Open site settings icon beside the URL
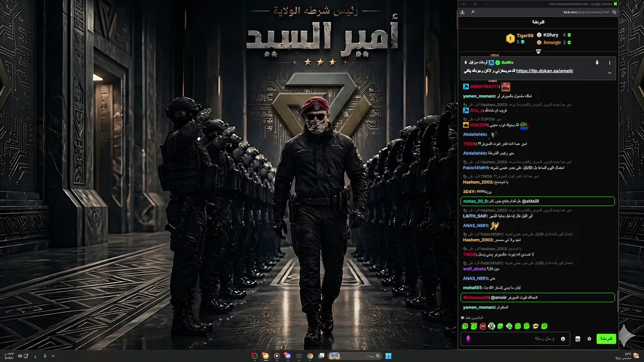This screenshot has height=362, width=644. (x=614, y=12)
